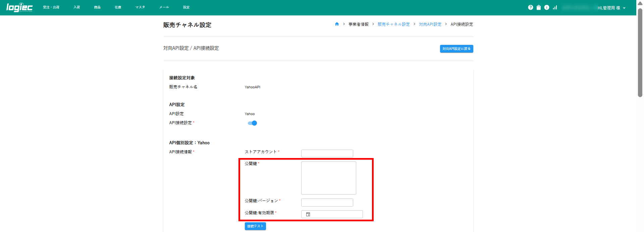Open the 在庫 menu

tap(118, 7)
